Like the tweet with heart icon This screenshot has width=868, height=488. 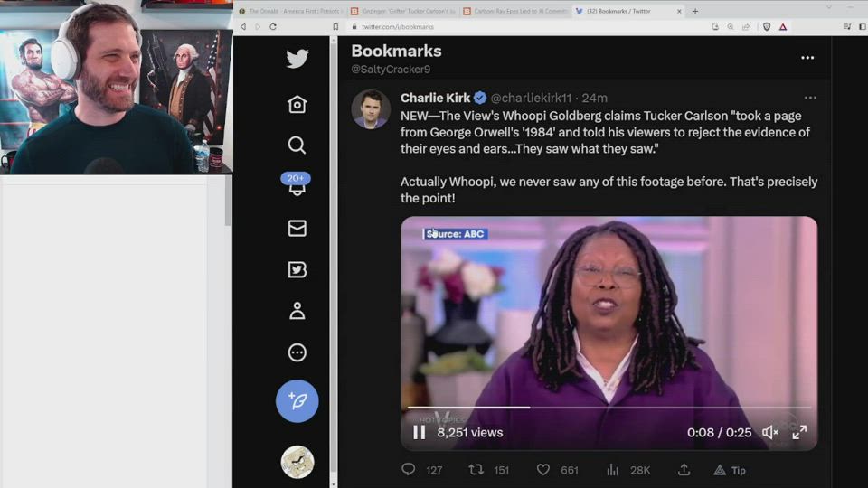point(543,470)
